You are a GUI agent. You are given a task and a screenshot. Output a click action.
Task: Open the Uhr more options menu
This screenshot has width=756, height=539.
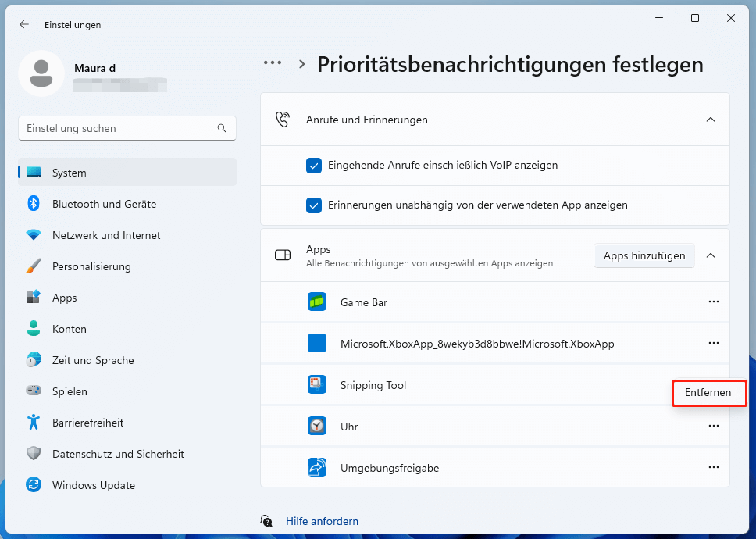(713, 426)
